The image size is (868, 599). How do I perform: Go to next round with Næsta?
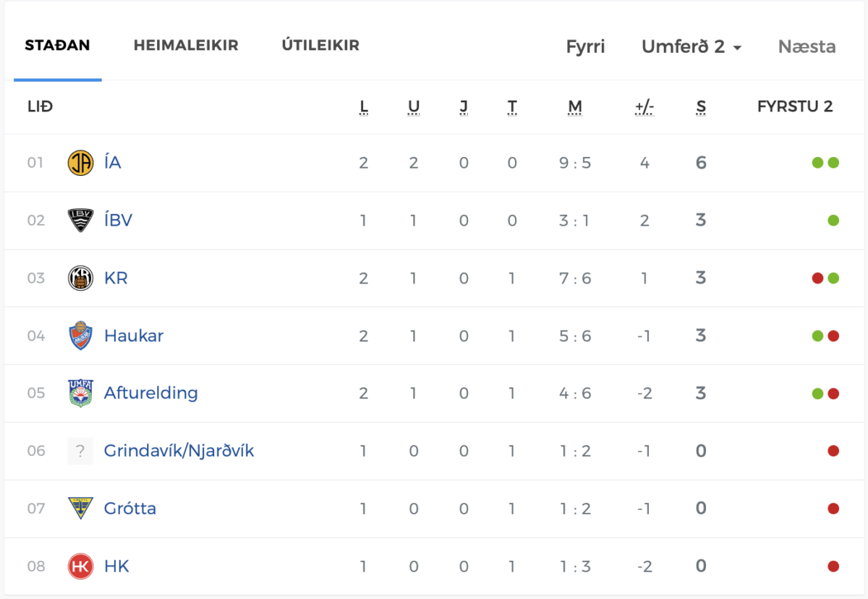point(807,47)
